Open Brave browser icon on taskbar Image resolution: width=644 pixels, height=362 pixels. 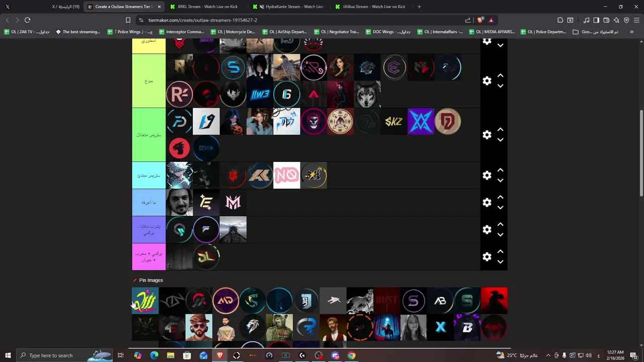click(220, 355)
